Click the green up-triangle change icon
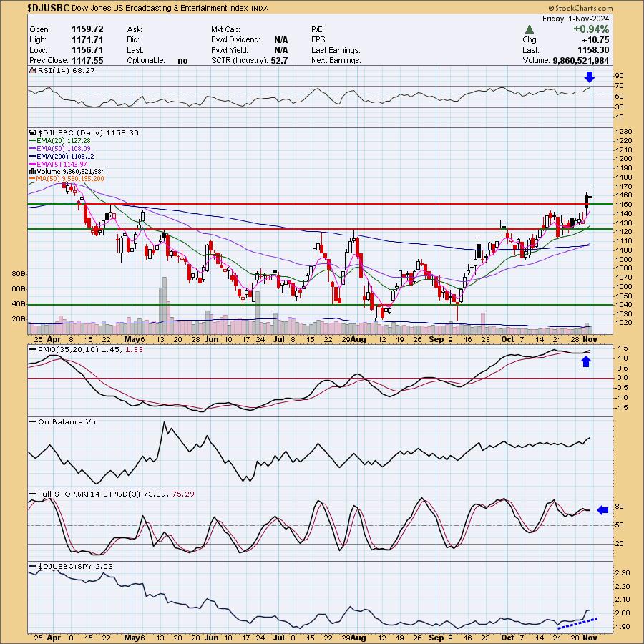 pos(530,29)
